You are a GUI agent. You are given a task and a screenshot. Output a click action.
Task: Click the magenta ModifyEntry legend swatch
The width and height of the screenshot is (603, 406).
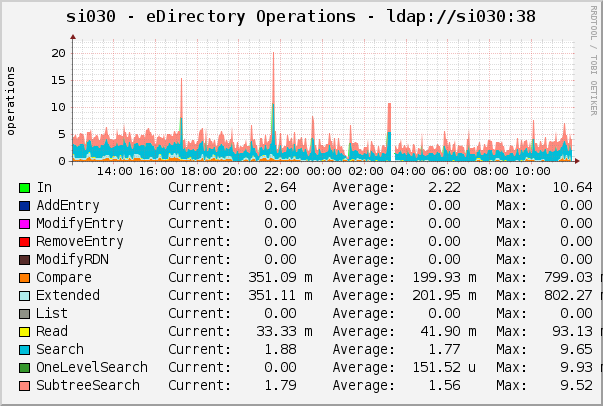(24, 224)
